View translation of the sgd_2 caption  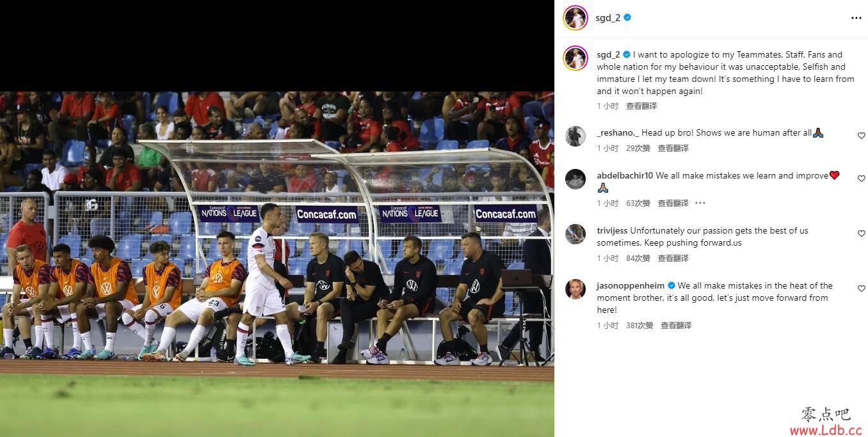click(x=641, y=106)
